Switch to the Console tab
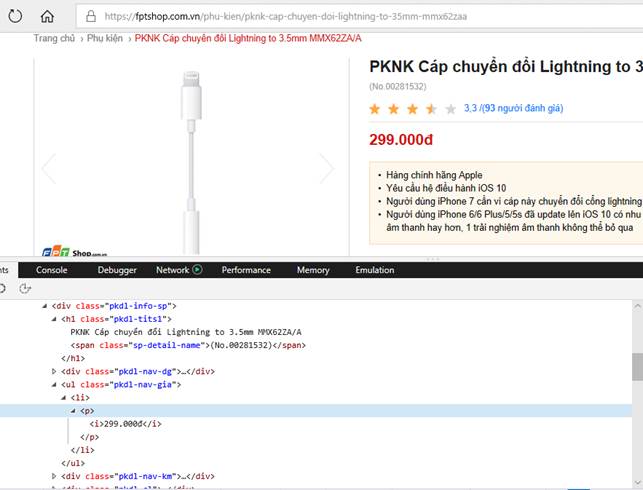 52,270
